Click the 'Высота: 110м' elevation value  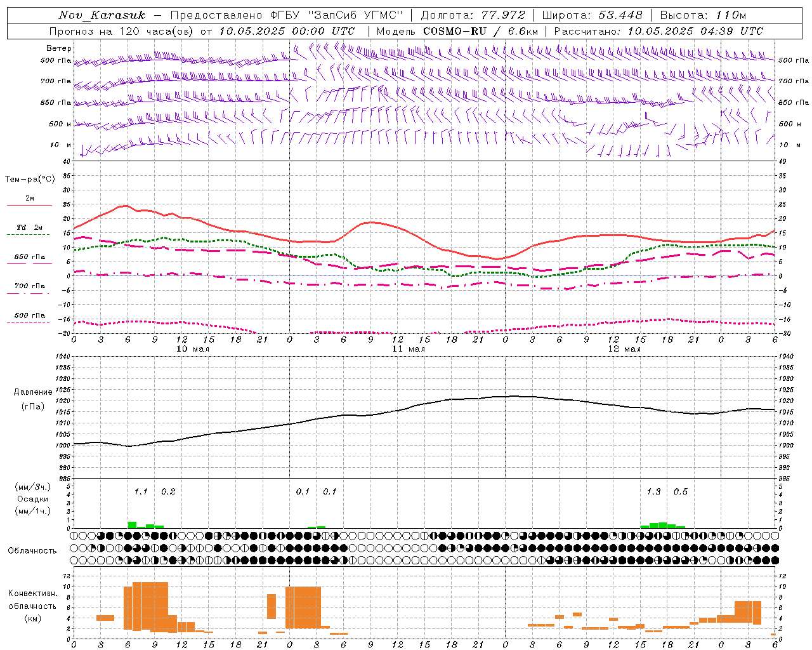(x=703, y=15)
